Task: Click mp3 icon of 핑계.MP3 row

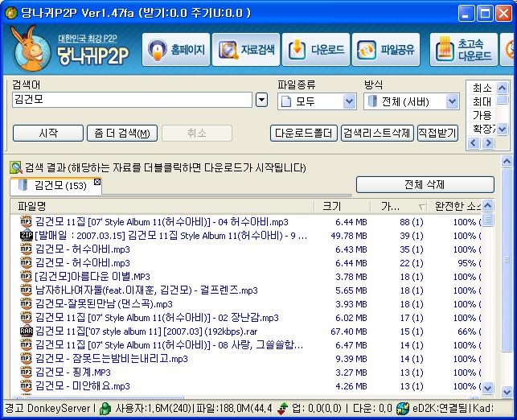Action: 26,373
